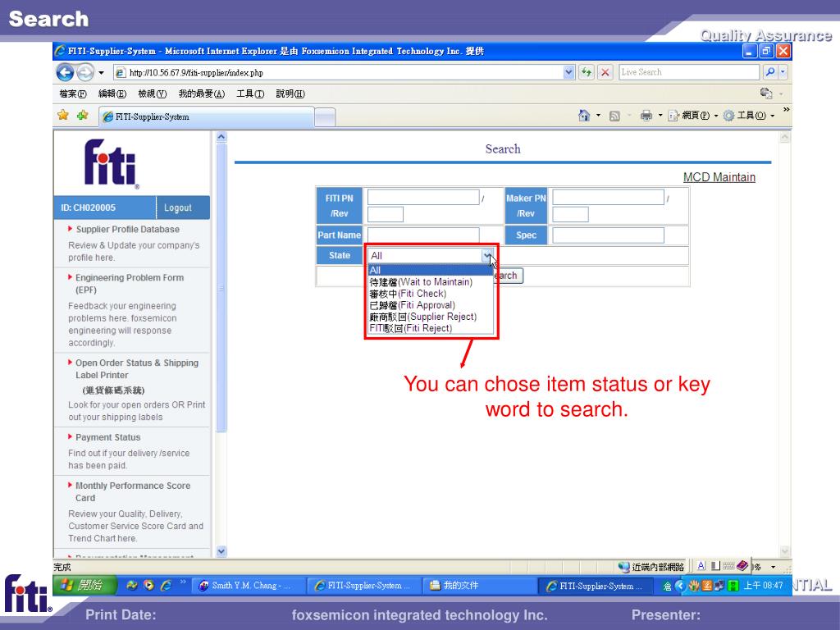Click Internet Explorer quick launch icon
This screenshot has width=840, height=630.
166,586
